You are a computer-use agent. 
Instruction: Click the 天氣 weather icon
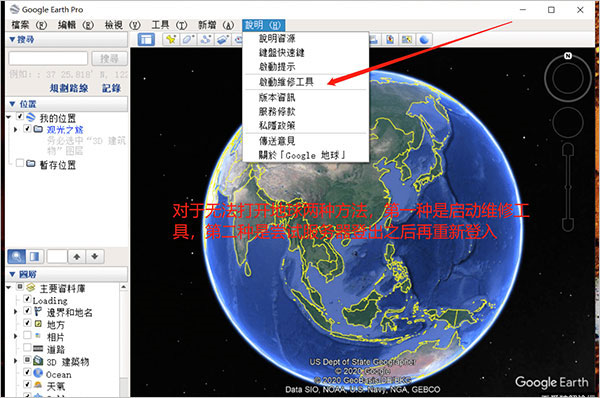point(38,385)
